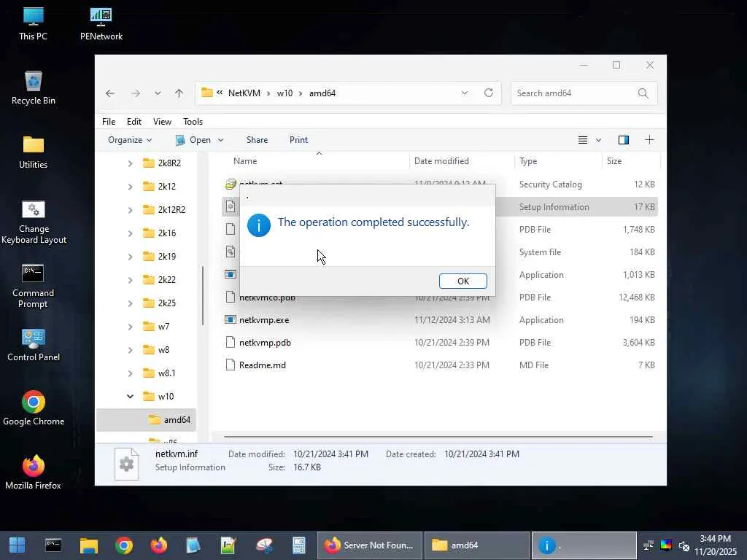Select 2k25 folder in tree
The image size is (747, 560).
point(160,303)
